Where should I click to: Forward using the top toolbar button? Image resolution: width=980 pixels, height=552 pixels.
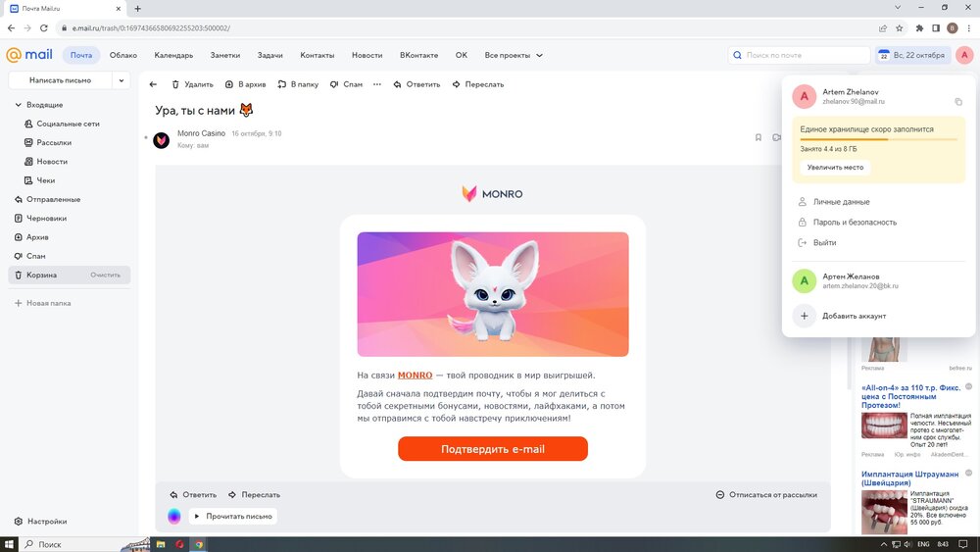tap(478, 84)
